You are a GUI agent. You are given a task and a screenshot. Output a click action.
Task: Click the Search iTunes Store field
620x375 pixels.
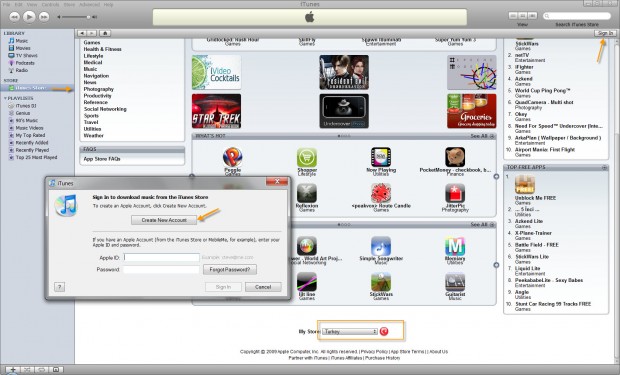pyautogui.click(x=577, y=16)
